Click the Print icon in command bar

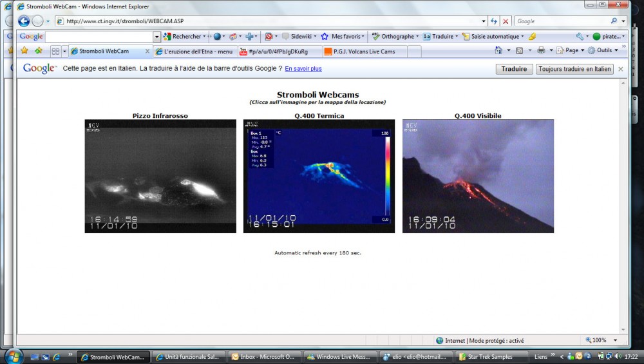(x=541, y=51)
